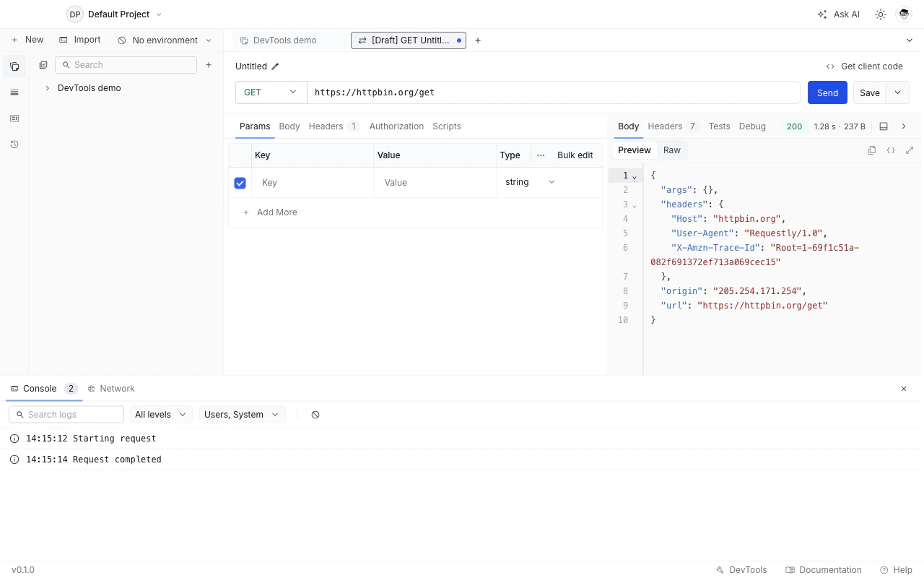
Task: Open the Authorization tab
Action: tap(396, 126)
